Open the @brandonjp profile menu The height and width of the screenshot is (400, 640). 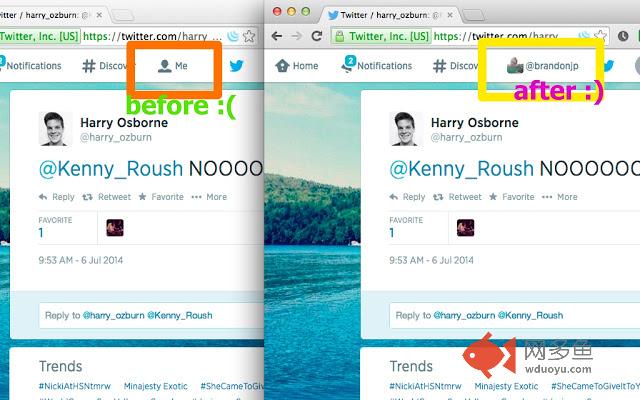click(x=543, y=66)
